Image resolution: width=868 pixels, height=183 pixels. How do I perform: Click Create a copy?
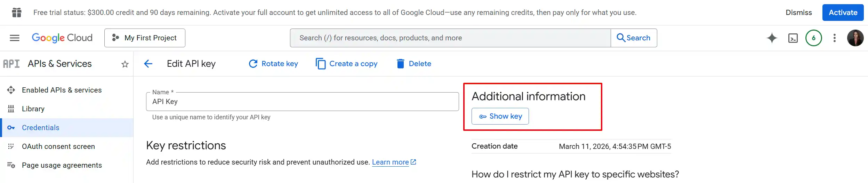pos(346,64)
